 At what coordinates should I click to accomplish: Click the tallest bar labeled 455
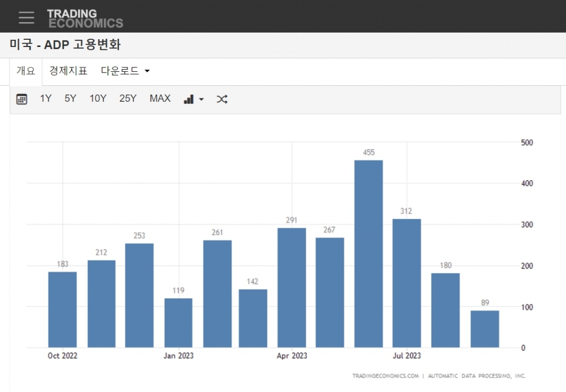click(x=368, y=254)
